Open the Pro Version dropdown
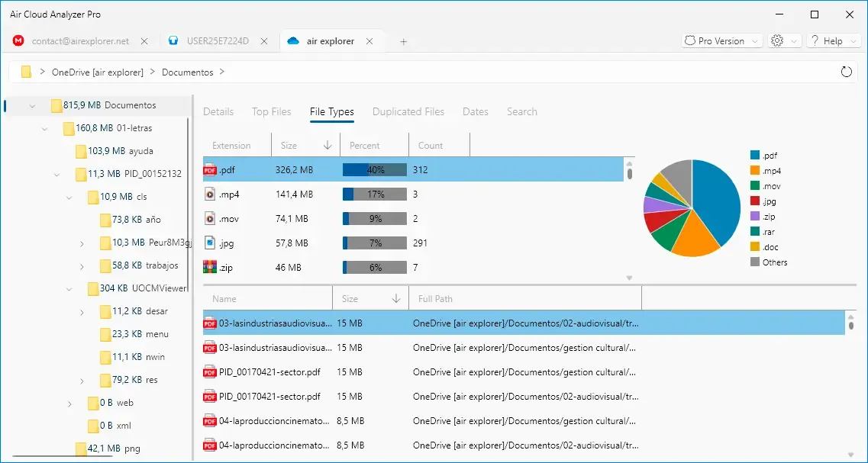The height and width of the screenshot is (463, 868). tap(722, 41)
